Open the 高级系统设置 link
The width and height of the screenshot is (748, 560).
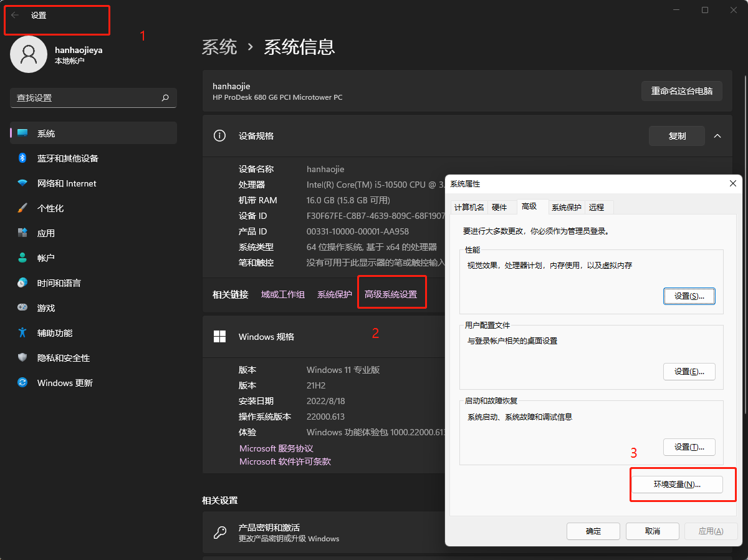coord(391,294)
